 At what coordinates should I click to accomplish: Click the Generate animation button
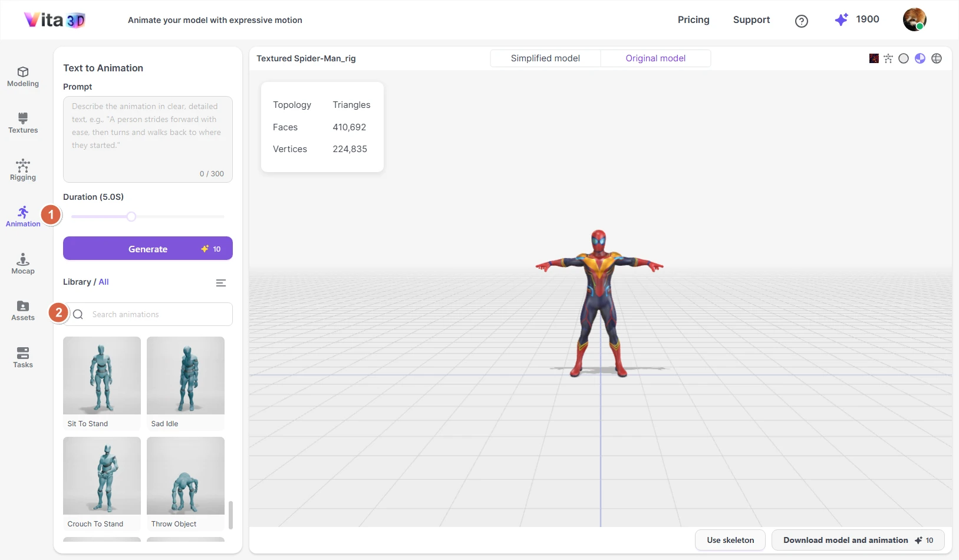147,248
